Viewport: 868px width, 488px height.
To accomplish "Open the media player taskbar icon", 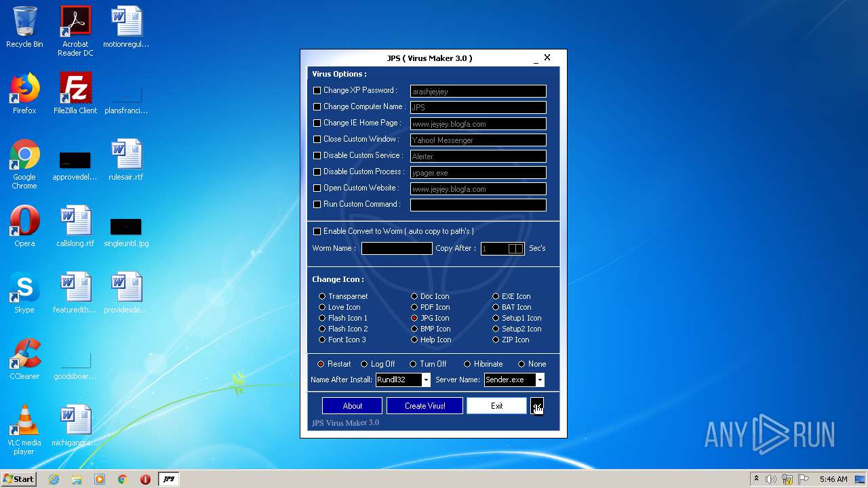I will [100, 479].
